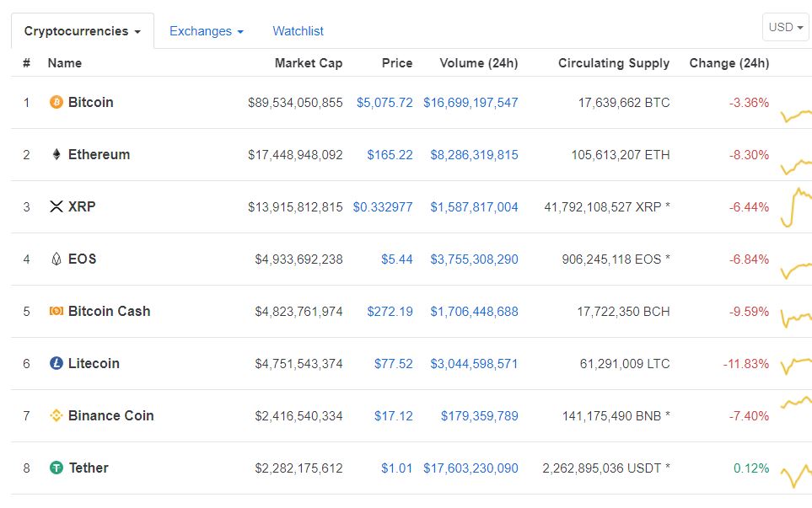This screenshot has height=508, width=812.
Task: Open the Litecoin name link
Action: click(94, 364)
